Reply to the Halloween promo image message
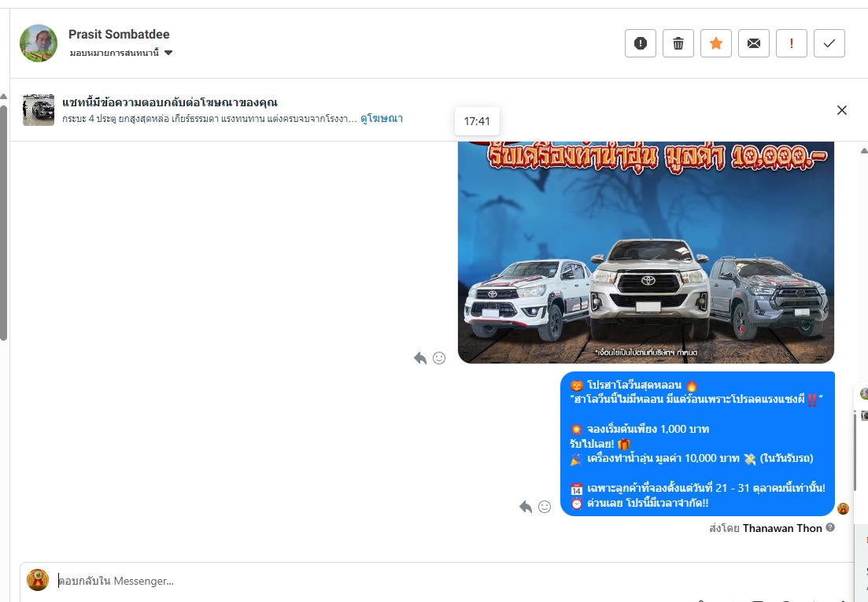Viewport: 868px width, 602px height. click(420, 358)
